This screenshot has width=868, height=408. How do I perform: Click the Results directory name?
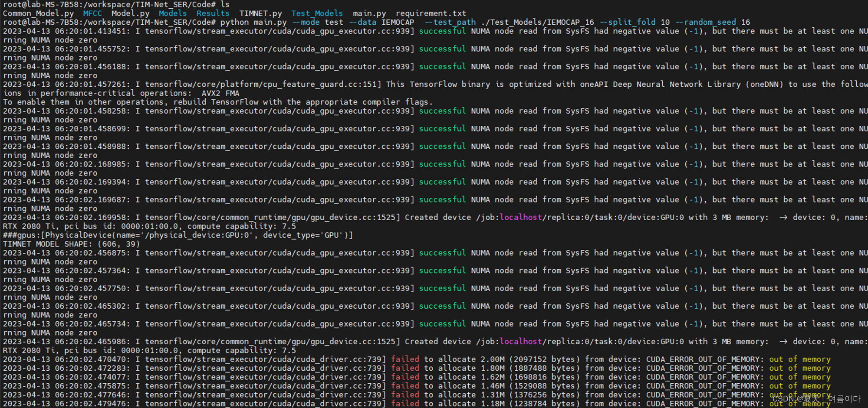213,13
